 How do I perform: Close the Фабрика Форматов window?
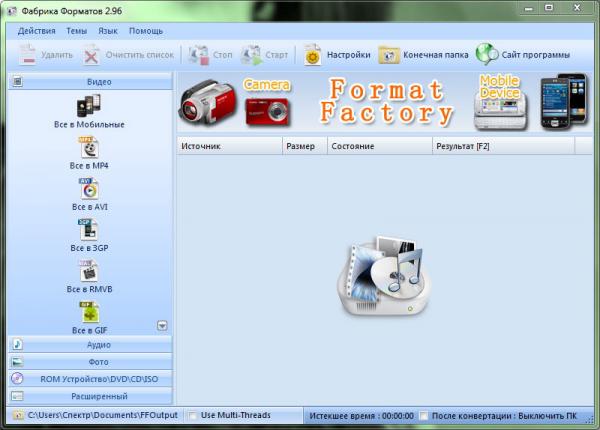(x=577, y=8)
